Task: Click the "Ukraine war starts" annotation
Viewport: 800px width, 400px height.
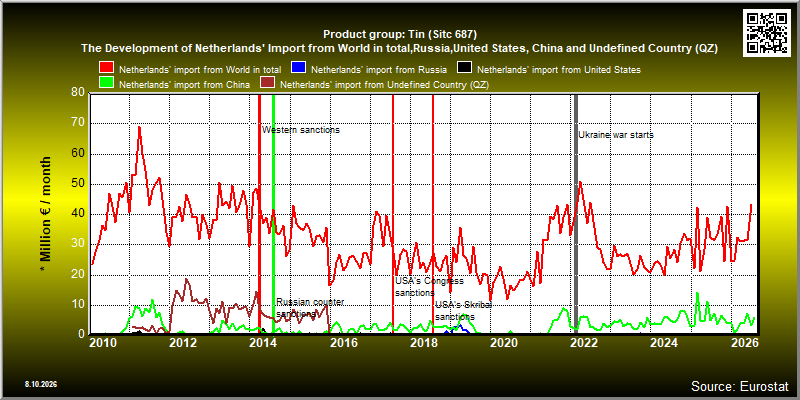Action: (x=616, y=135)
